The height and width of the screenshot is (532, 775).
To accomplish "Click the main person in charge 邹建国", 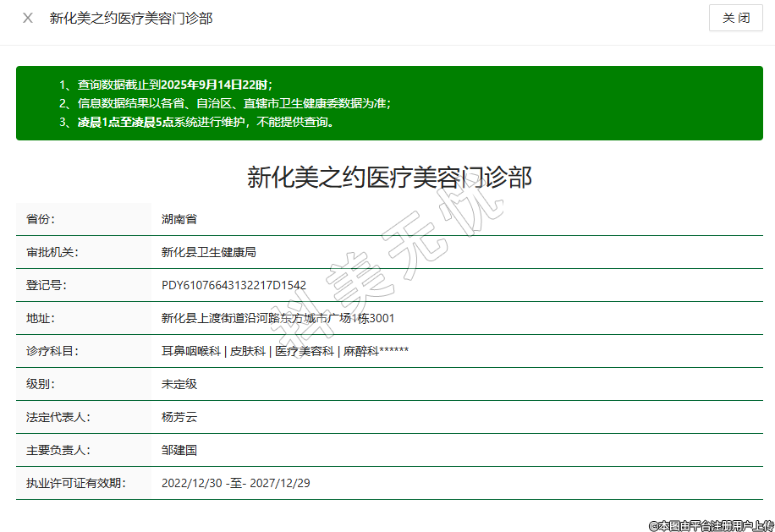I will 179,450.
